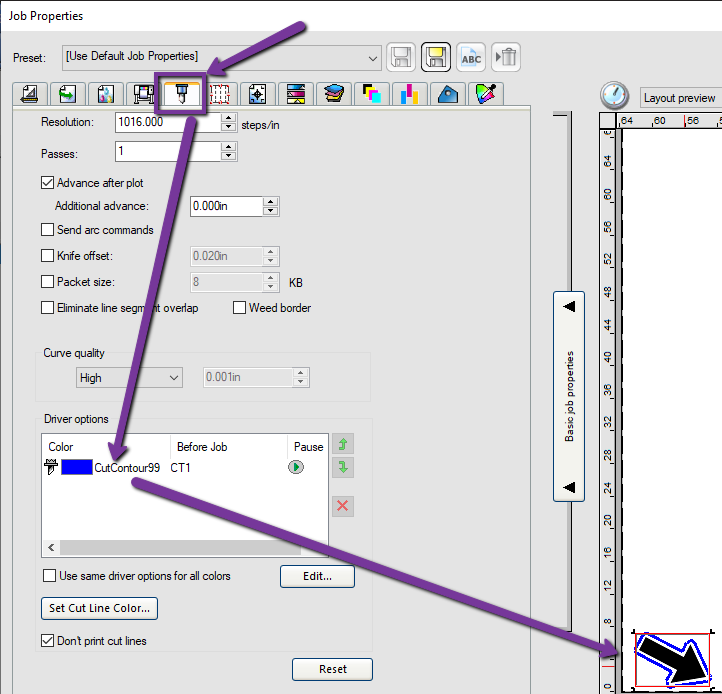Viewport: 722px width, 694px height.
Task: Click the delete preset trash icon
Action: pos(506,57)
